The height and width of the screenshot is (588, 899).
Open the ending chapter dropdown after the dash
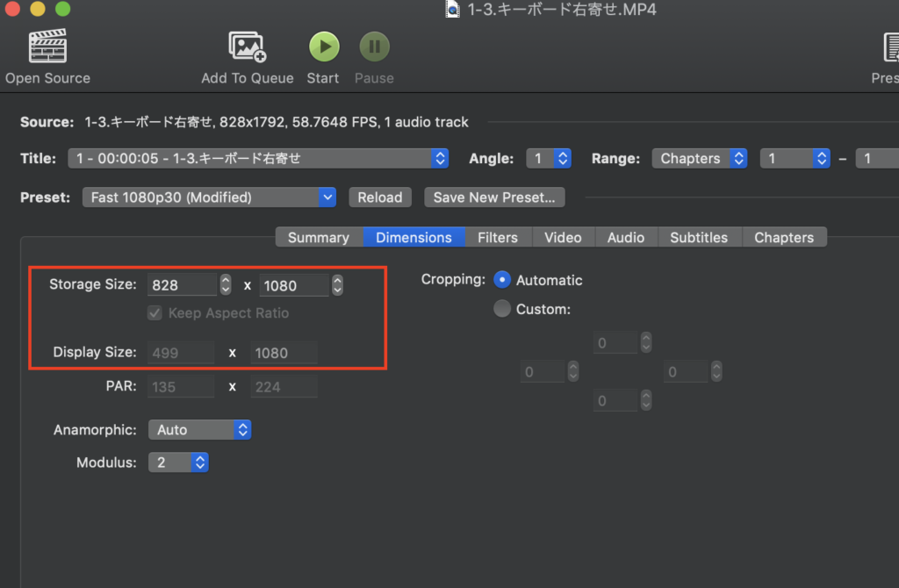877,158
